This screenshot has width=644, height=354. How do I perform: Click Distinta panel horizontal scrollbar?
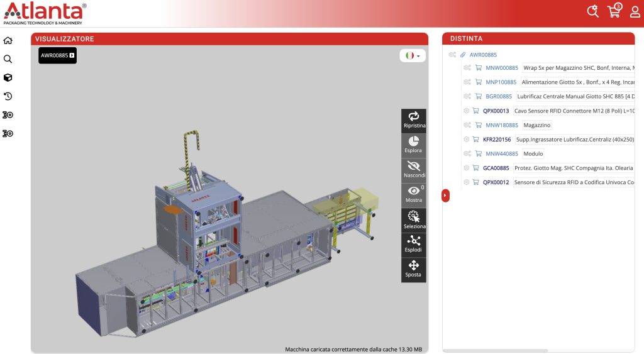495,351
